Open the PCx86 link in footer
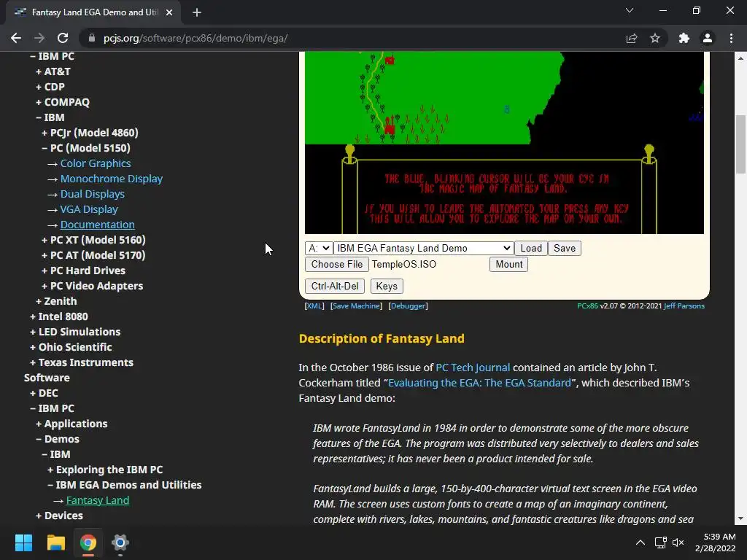 click(587, 306)
